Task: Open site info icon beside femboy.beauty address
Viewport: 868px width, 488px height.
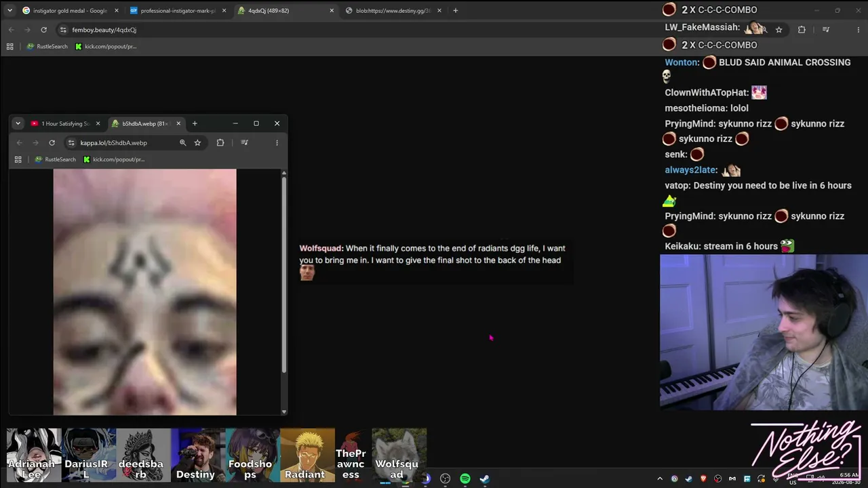Action: [x=63, y=30]
